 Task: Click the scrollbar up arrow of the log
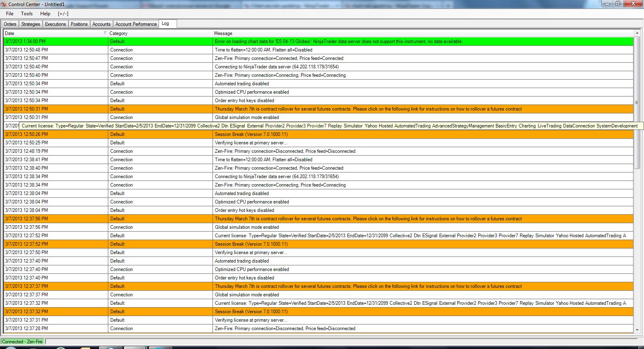coord(637,33)
